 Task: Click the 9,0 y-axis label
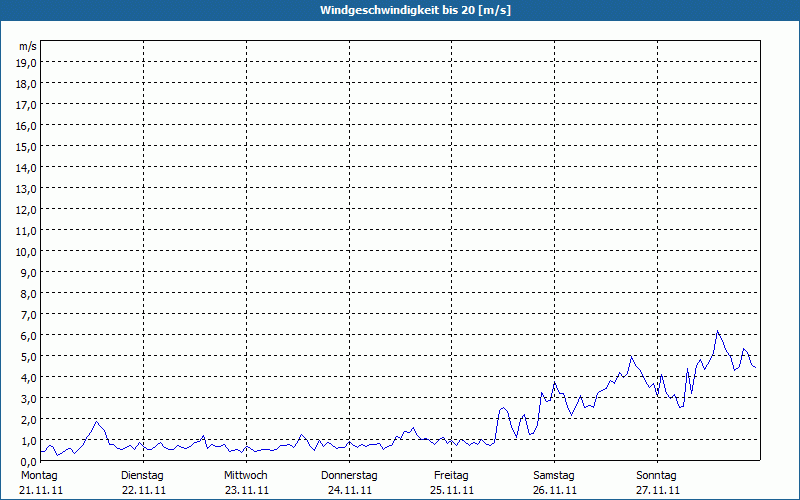tap(29, 273)
